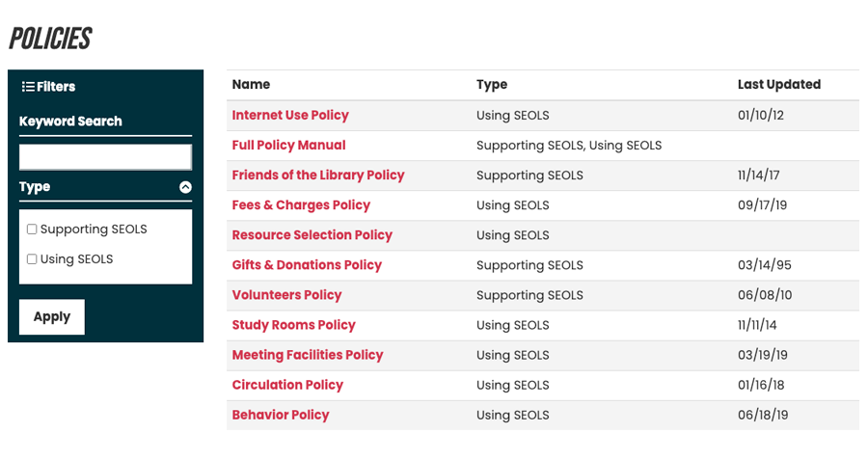Viewport: 868px width, 460px height.
Task: Open the Behavior Policy link
Action: (x=280, y=414)
